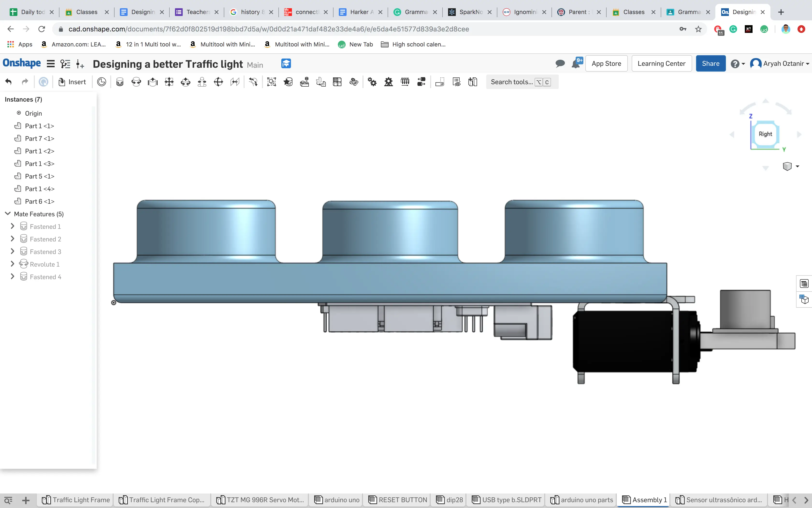Expand the Revolute 1 mate feature
The image size is (812, 508).
(12, 264)
